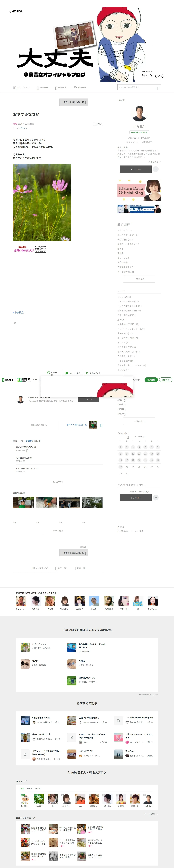Open 著作権についてのご注意 link
Image resolution: width=174 pixels, height=868 pixels.
[130, 531]
